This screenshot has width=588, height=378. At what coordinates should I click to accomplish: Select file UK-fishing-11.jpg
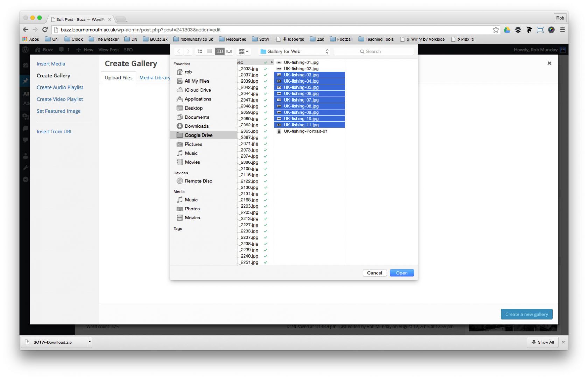(310, 125)
